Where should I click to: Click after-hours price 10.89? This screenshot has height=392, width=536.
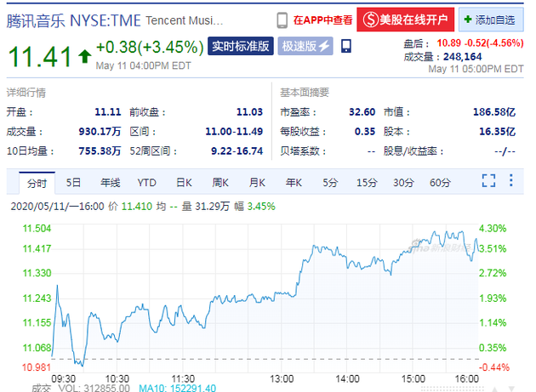point(449,43)
